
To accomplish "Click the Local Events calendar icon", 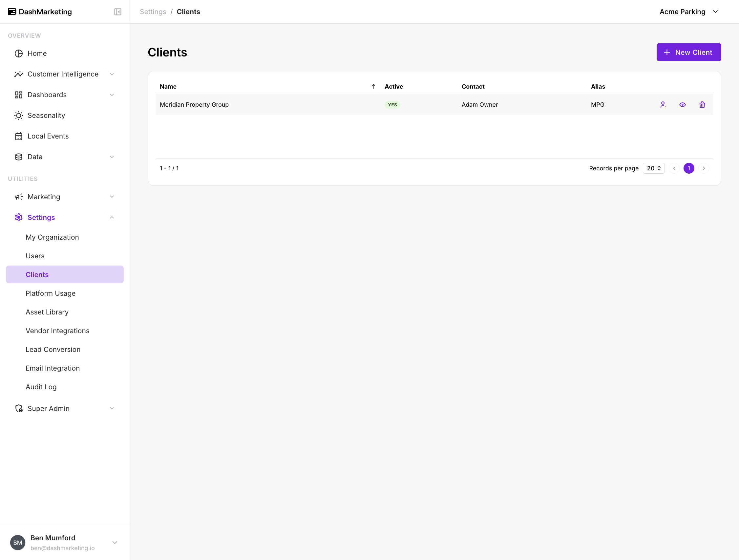I will (19, 136).
